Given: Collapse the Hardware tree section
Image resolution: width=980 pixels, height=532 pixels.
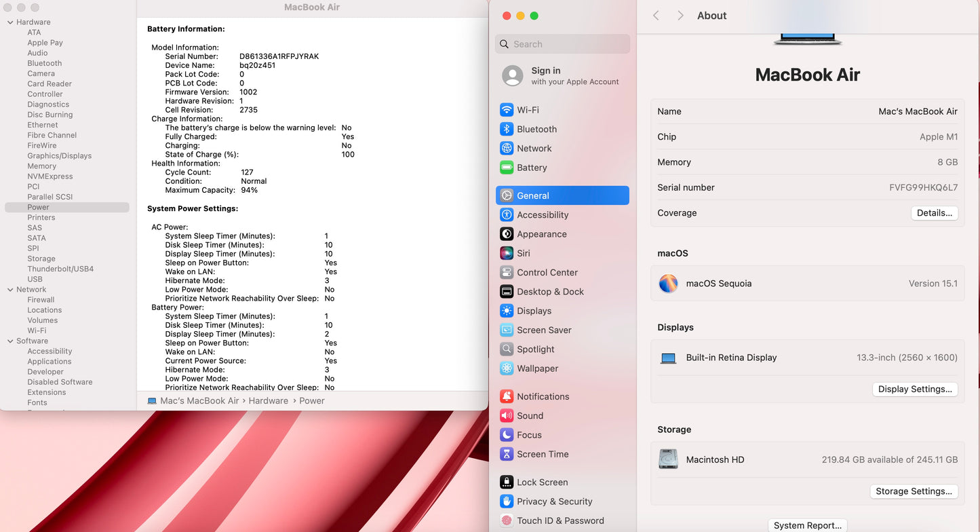Looking at the screenshot, I should pyautogui.click(x=10, y=22).
